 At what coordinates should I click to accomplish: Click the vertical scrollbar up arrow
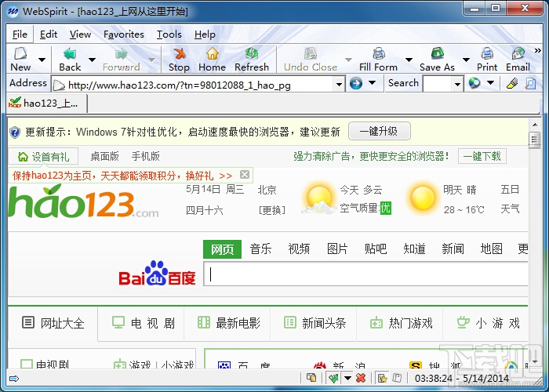click(x=535, y=125)
